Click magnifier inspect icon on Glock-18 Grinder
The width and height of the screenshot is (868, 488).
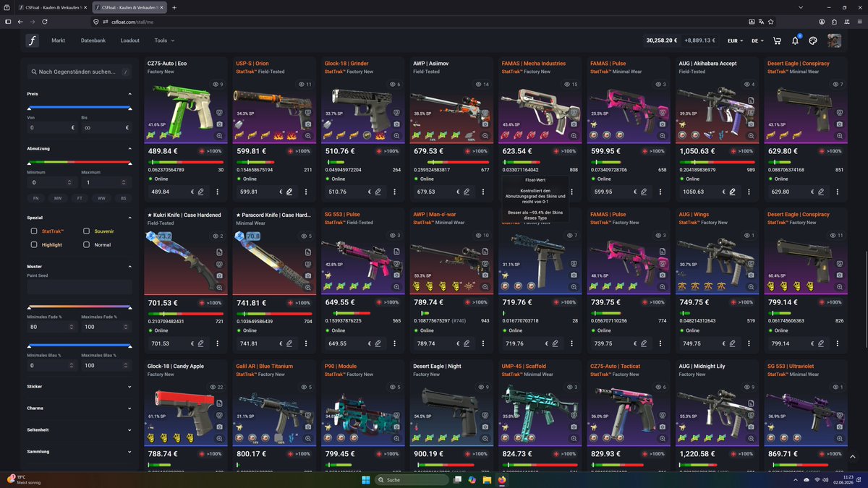[x=397, y=135]
